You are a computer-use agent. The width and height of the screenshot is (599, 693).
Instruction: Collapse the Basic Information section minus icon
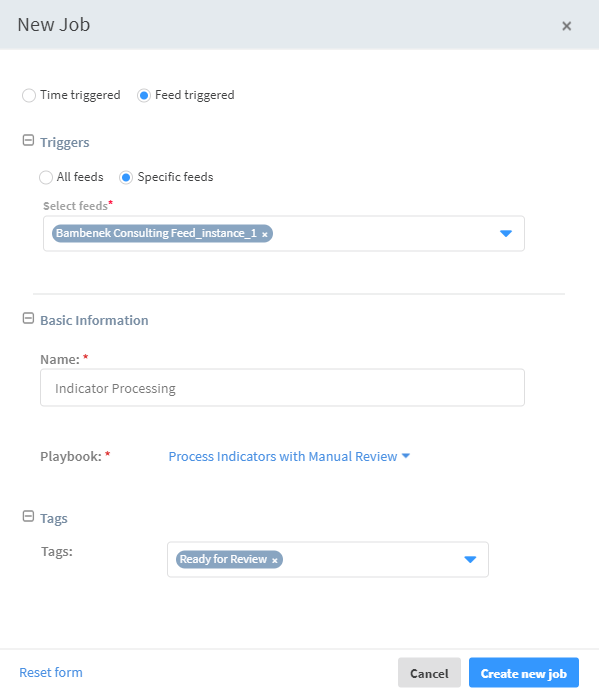(28, 318)
